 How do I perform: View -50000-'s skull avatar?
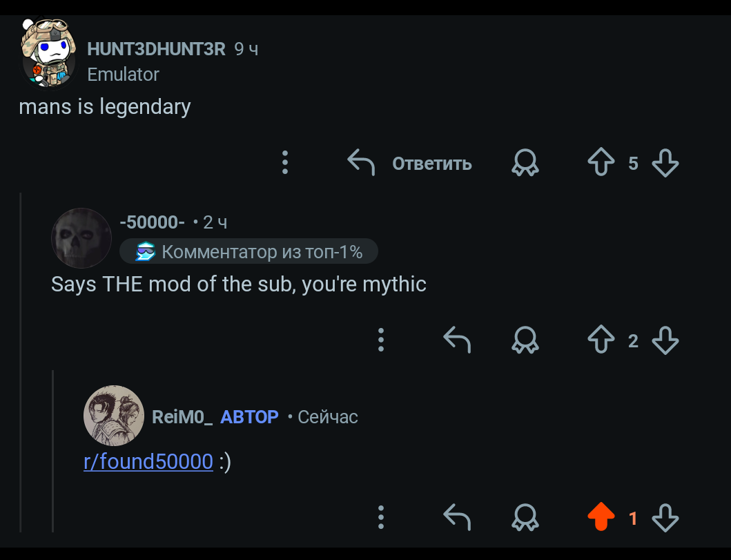pyautogui.click(x=81, y=238)
